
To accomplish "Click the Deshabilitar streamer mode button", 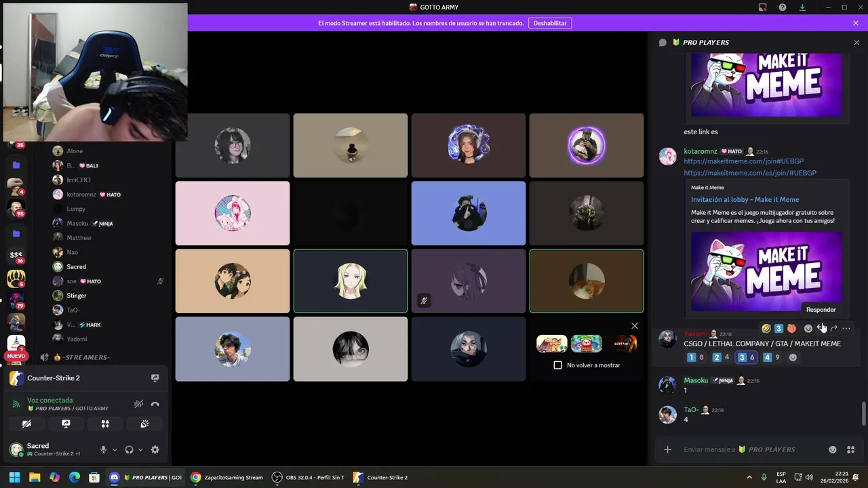I will 550,23.
